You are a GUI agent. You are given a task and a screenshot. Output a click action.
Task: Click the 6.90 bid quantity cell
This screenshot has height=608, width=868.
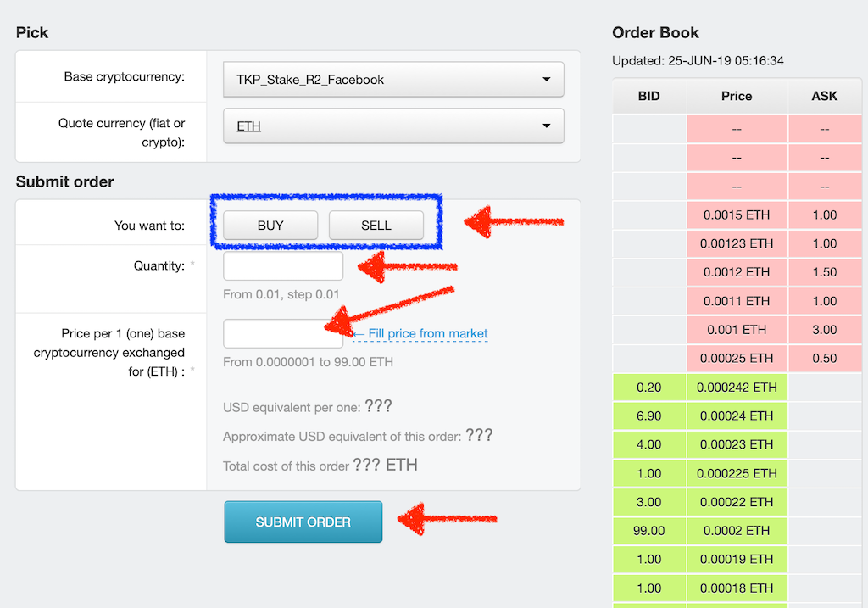[648, 416]
